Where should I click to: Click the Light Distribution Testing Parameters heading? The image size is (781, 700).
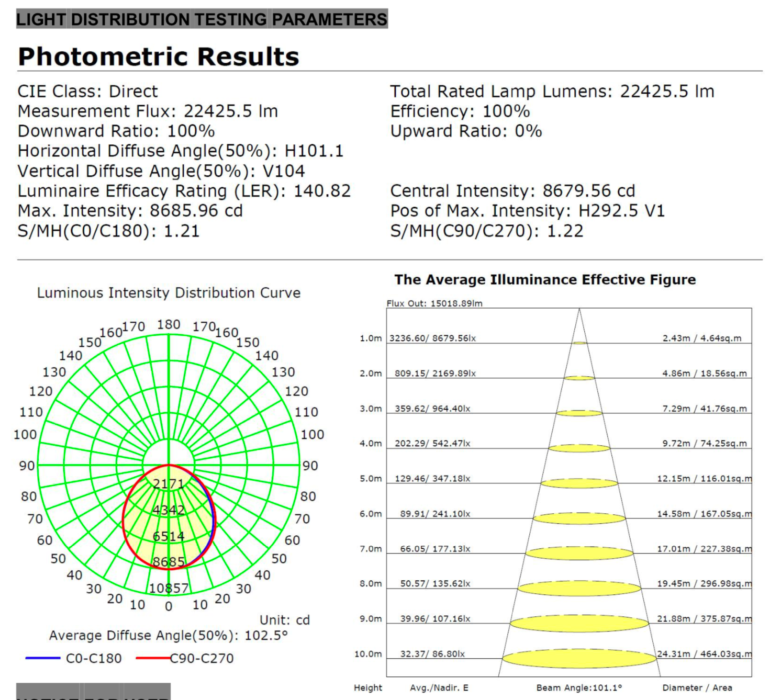click(202, 19)
